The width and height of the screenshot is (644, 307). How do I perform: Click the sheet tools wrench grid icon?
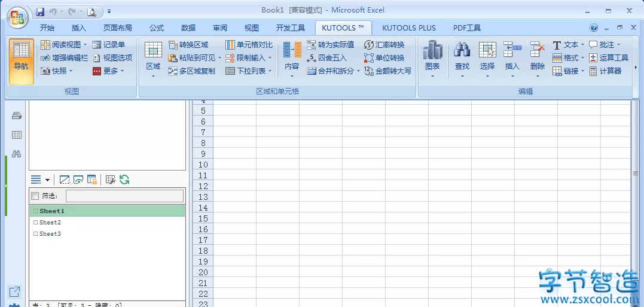point(110,179)
